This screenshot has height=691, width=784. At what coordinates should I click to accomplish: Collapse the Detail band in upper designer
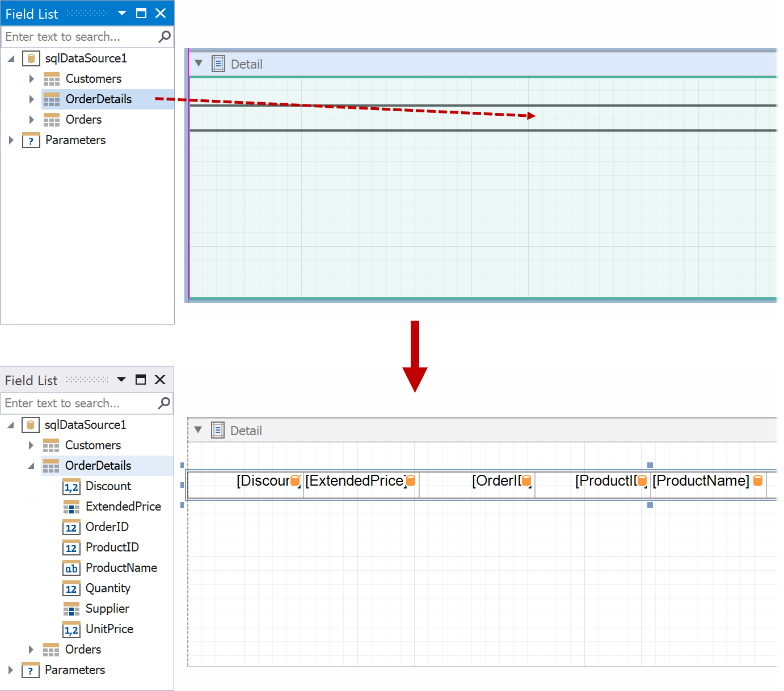199,64
